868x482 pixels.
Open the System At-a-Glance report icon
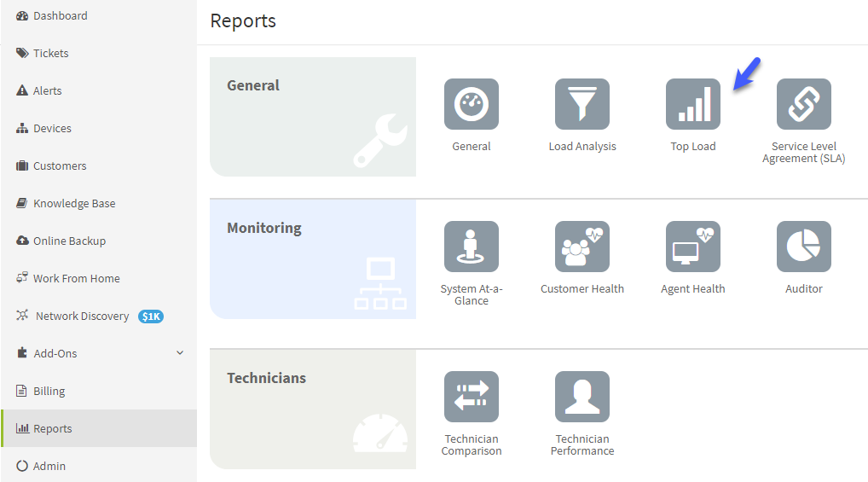pos(471,247)
